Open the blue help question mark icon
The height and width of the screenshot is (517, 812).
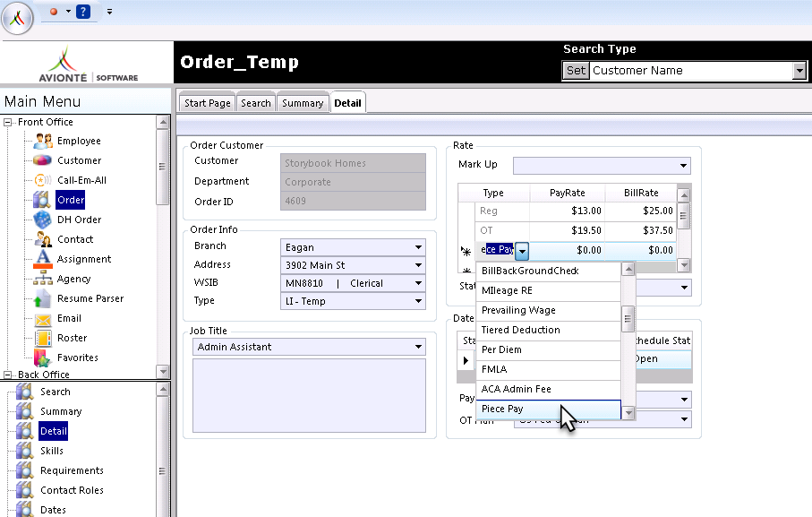83,12
